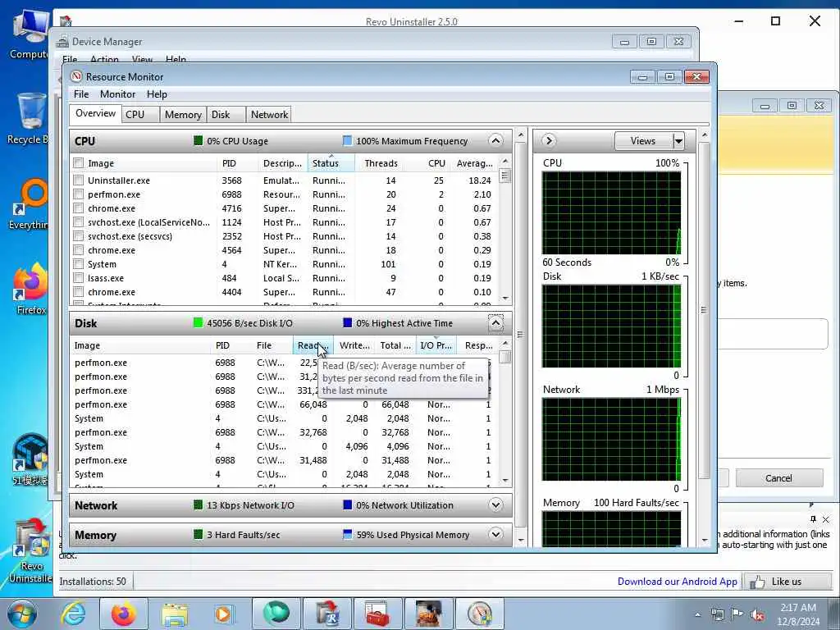The height and width of the screenshot is (630, 840).
Task: Launch Internet Explorer from the taskbar
Action: (x=73, y=614)
